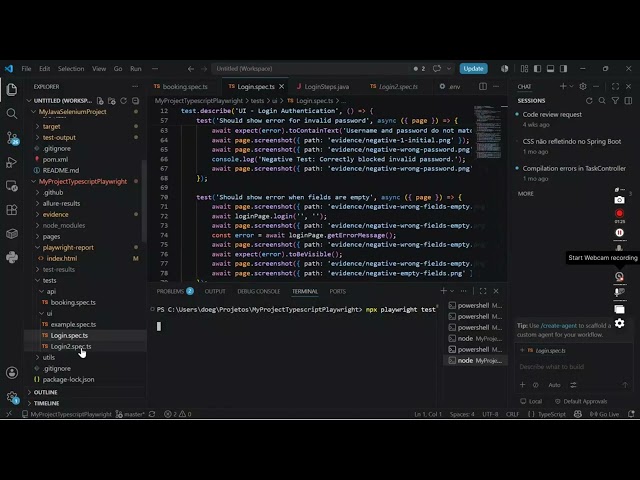Open the Accounts menu icon
This screenshot has height=480, width=640.
12,373
